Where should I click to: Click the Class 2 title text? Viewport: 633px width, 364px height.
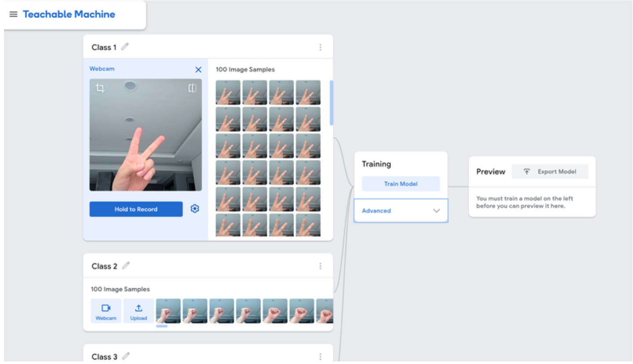[105, 266]
